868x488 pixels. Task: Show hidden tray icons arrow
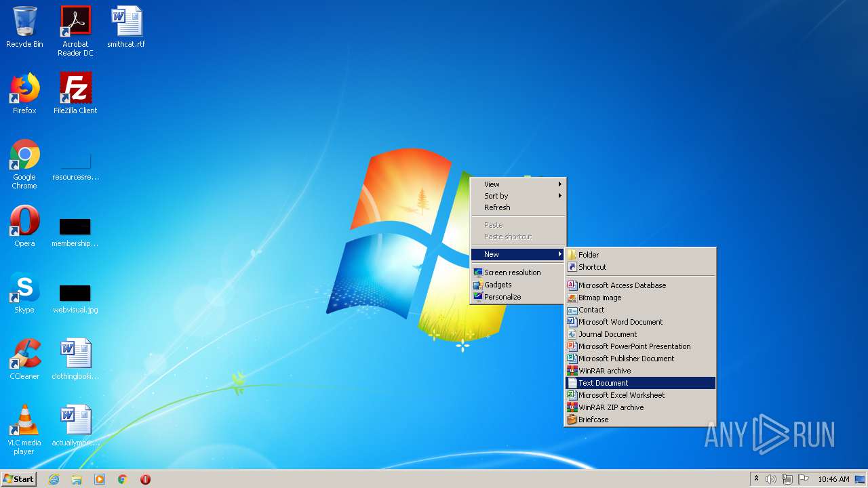(756, 479)
